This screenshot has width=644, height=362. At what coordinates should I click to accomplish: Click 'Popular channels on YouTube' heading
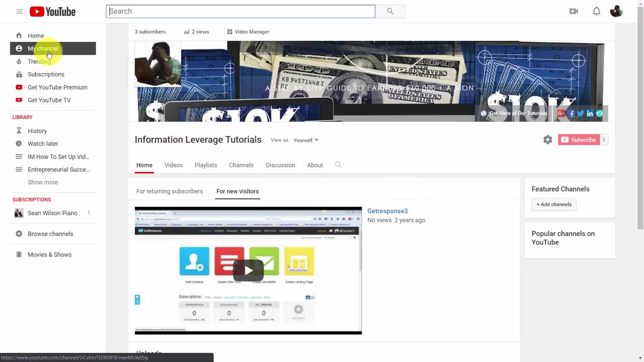click(x=563, y=238)
